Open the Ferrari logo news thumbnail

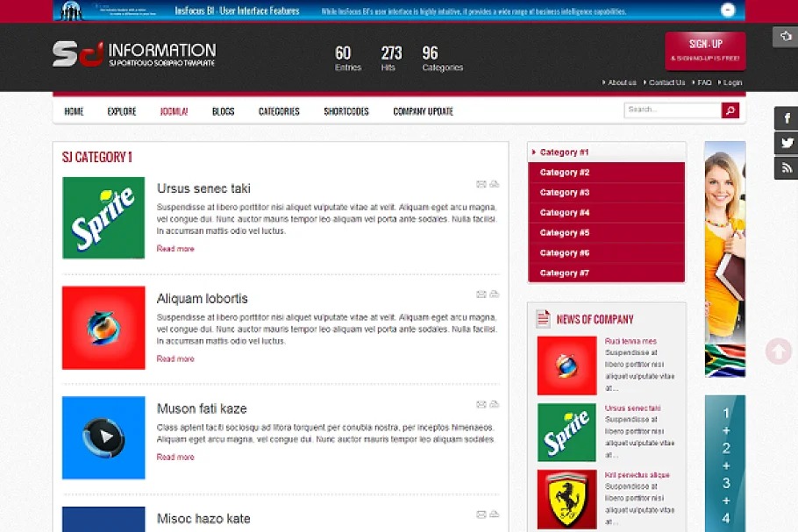[566, 500]
